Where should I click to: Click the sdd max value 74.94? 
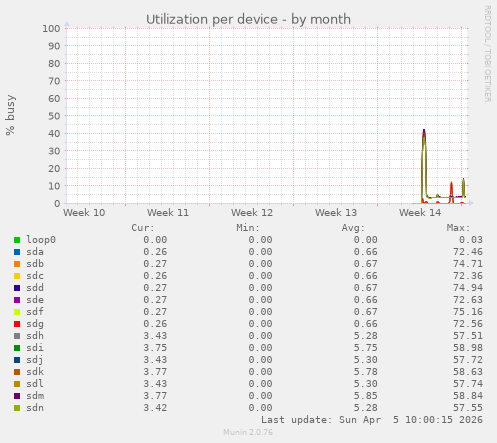[468, 288]
